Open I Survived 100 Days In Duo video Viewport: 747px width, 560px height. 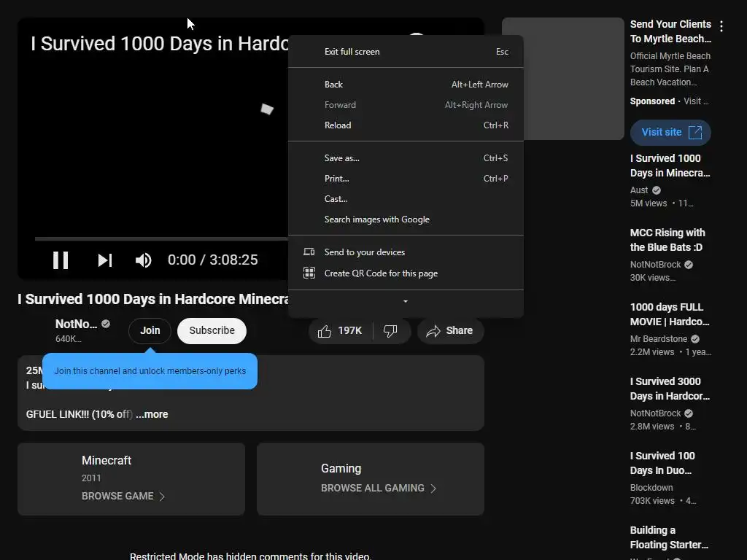tap(662, 463)
